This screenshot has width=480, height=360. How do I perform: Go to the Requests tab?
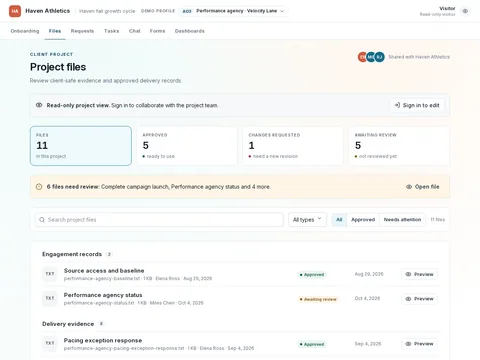(x=82, y=31)
